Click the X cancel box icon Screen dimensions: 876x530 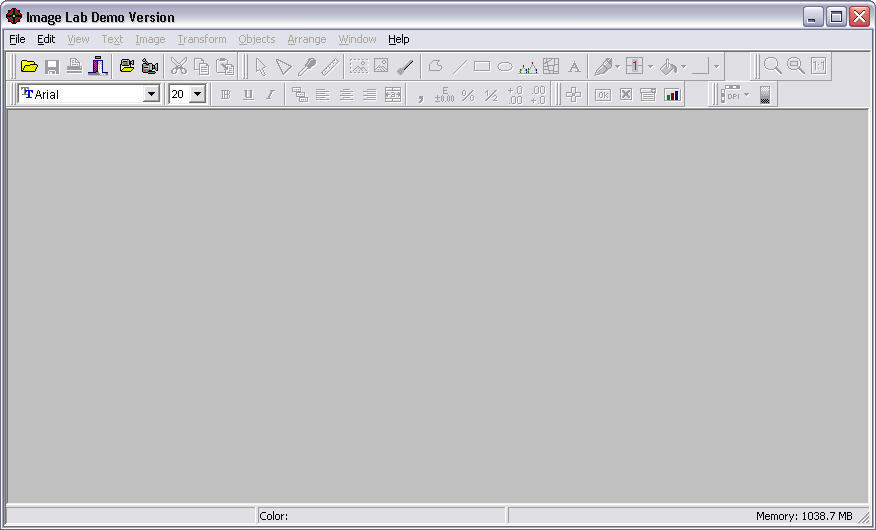pos(626,94)
